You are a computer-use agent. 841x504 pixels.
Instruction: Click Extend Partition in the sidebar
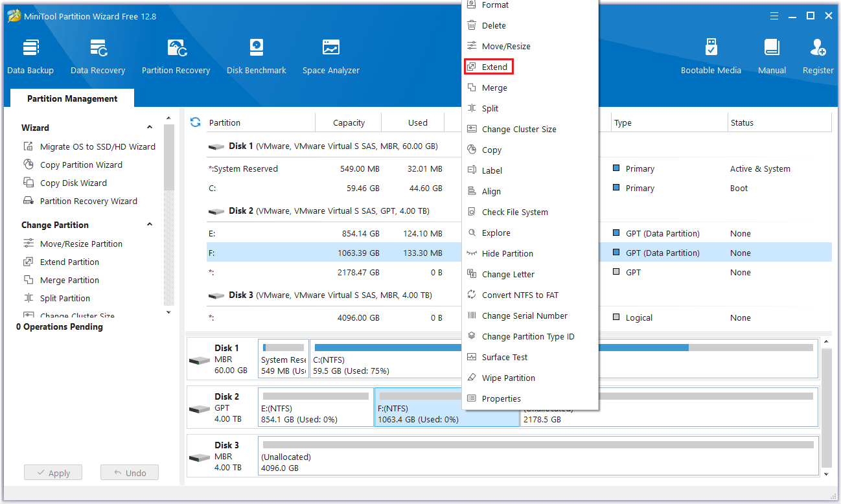pos(62,262)
